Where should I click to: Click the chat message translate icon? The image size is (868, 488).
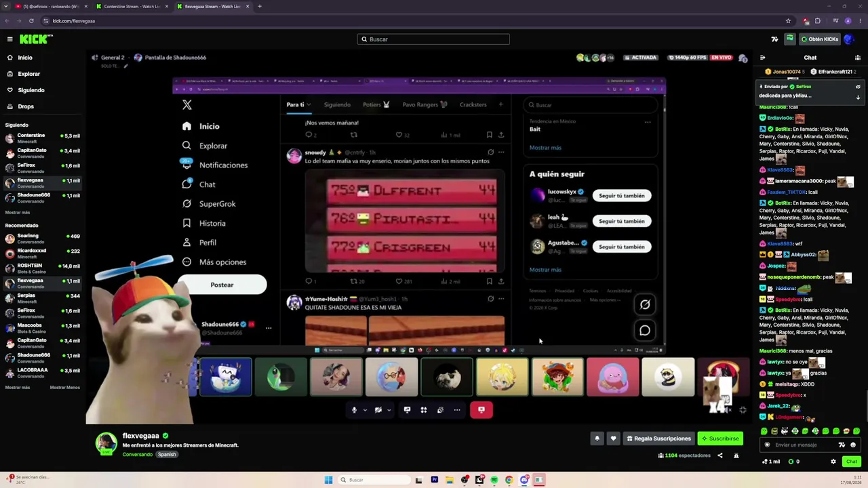click(x=842, y=445)
